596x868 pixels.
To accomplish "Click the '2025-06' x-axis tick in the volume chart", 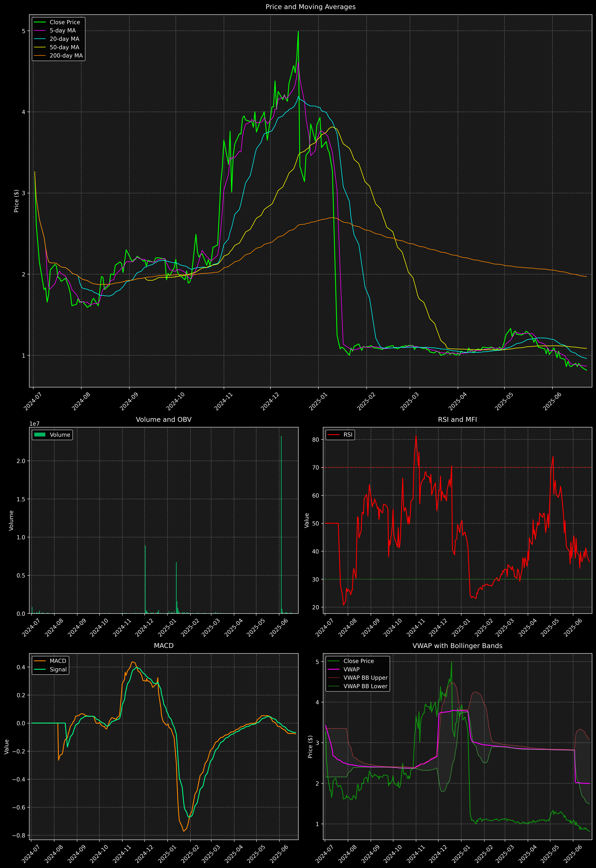I will [x=278, y=628].
